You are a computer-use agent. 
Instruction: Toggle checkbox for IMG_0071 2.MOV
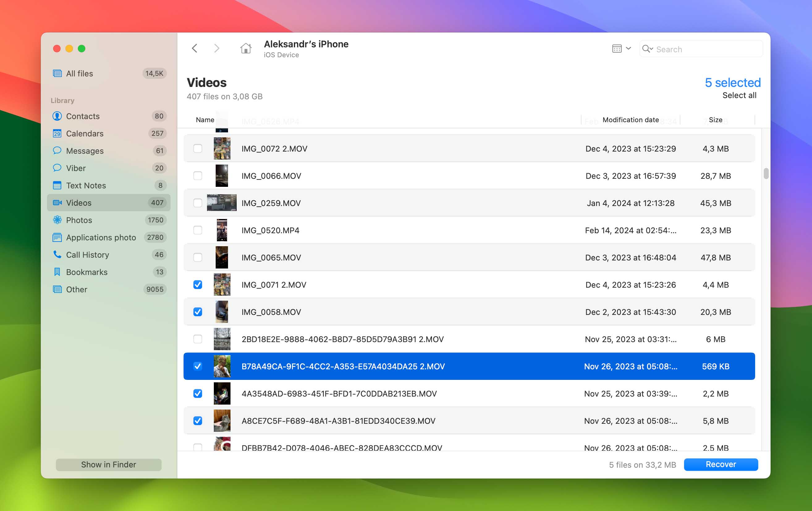coord(197,284)
